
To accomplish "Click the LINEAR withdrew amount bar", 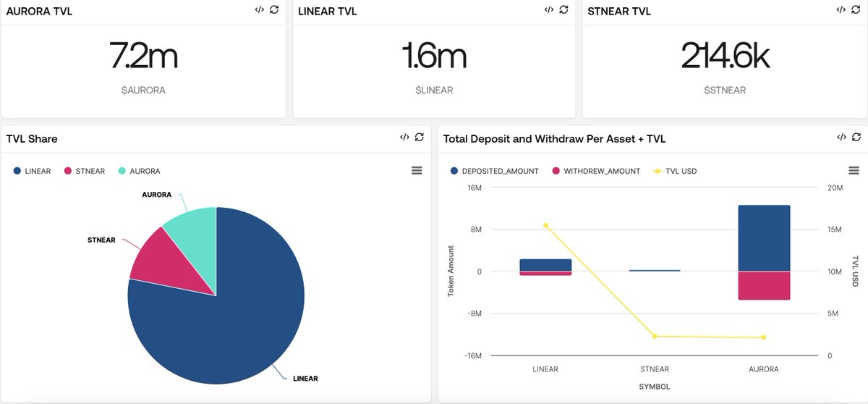I will pos(545,274).
